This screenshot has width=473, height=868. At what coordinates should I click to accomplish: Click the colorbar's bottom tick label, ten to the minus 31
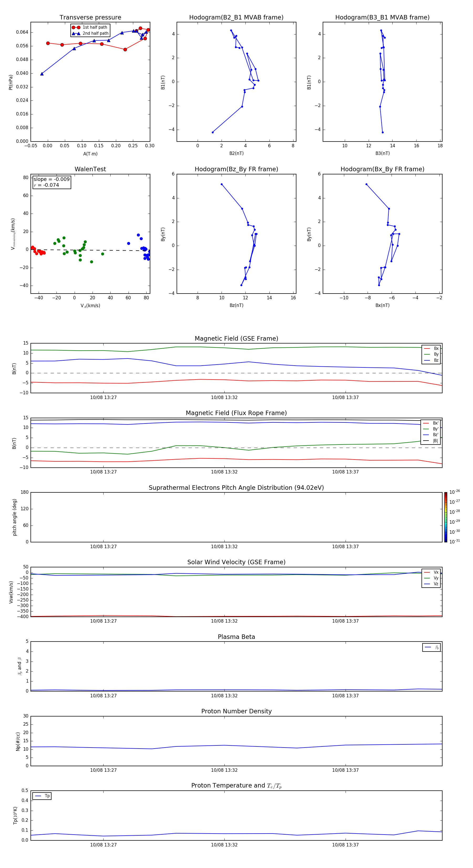point(455,542)
